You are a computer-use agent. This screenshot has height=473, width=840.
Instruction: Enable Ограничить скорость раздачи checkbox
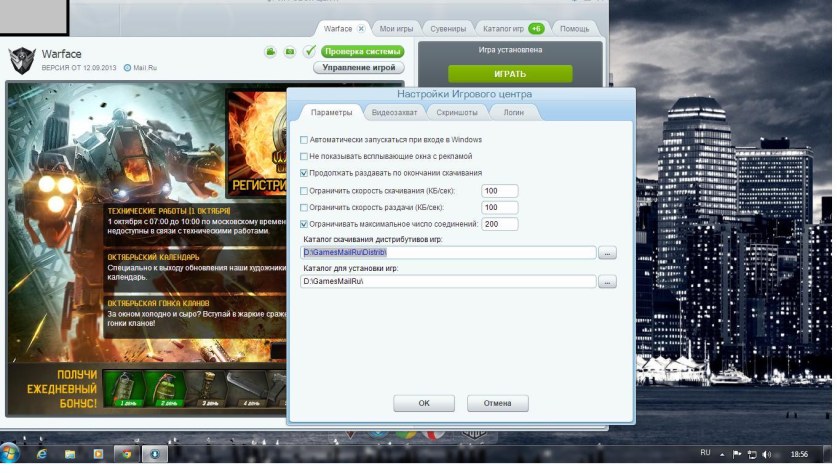(x=304, y=207)
